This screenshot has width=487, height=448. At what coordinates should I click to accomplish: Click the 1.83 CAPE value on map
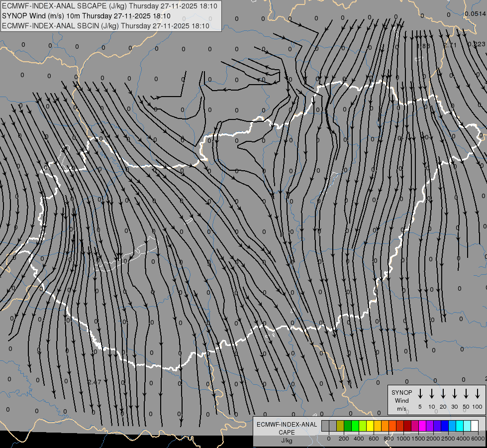pyautogui.click(x=423, y=46)
